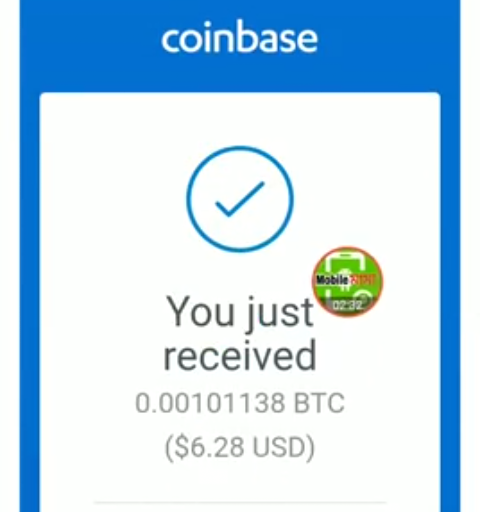Click the 02:32 recording timer
Screen dimensions: 480x512
click(347, 305)
